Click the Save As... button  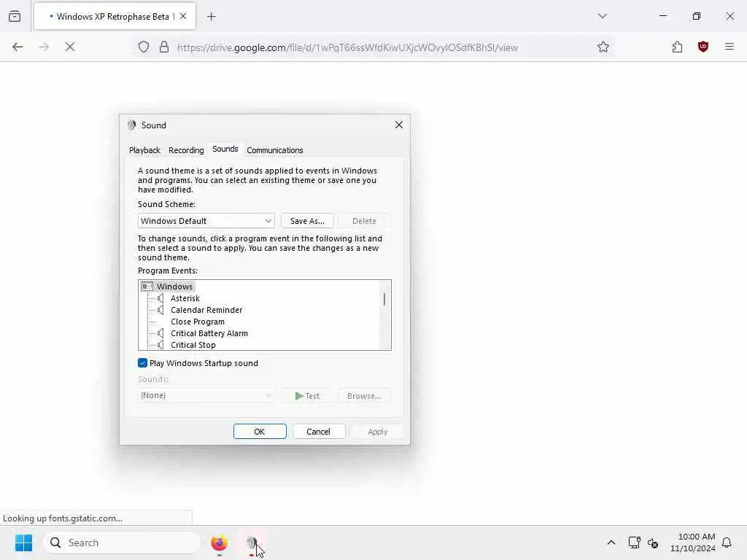click(x=307, y=221)
